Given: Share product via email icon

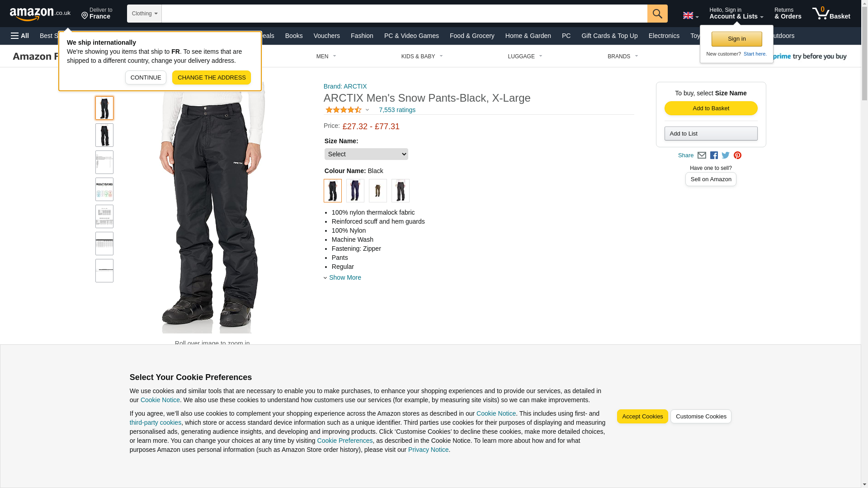Looking at the screenshot, I should point(702,155).
